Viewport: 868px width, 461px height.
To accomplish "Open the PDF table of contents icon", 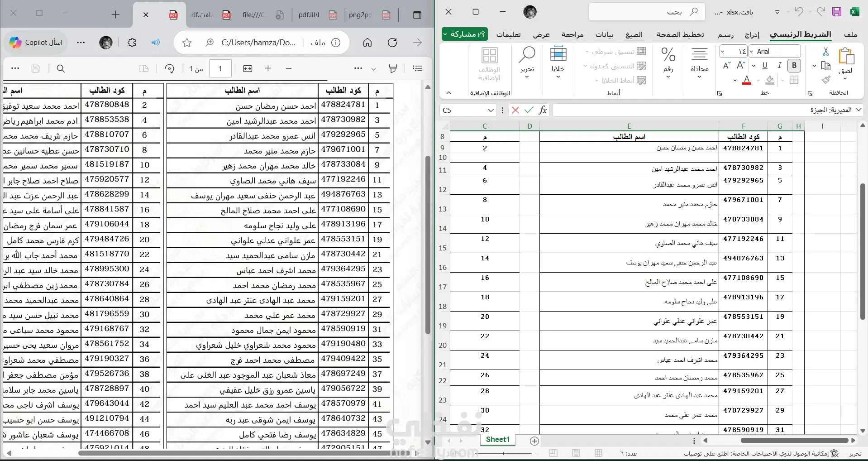I will point(418,68).
